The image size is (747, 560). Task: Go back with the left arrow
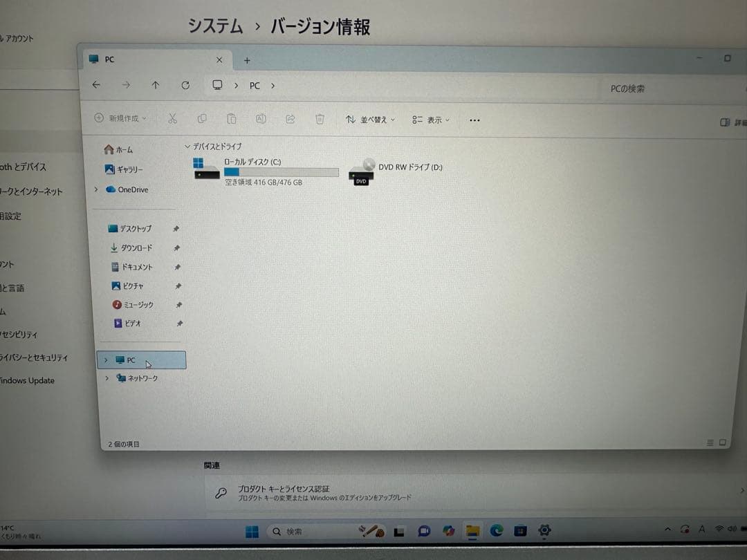pos(96,85)
